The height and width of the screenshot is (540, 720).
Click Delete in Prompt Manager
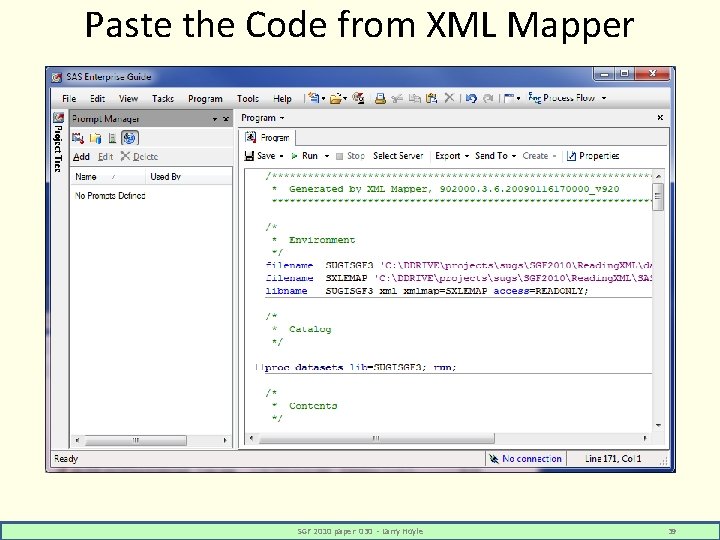click(140, 157)
